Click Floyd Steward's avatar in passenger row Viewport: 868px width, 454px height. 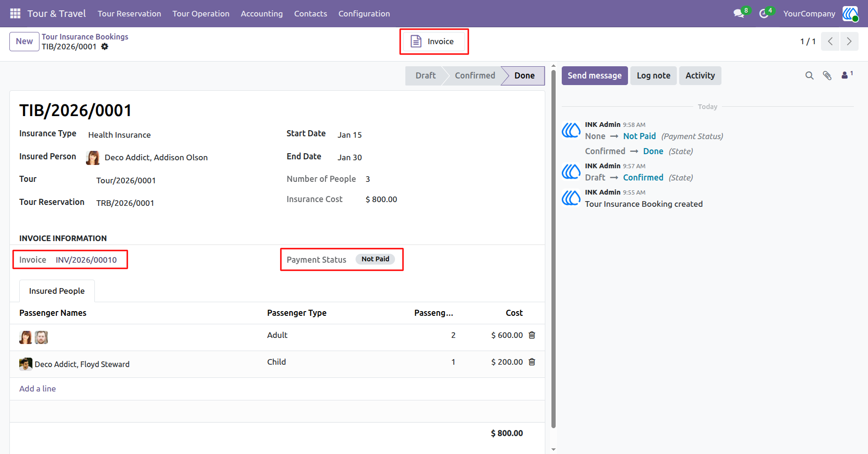tap(26, 364)
